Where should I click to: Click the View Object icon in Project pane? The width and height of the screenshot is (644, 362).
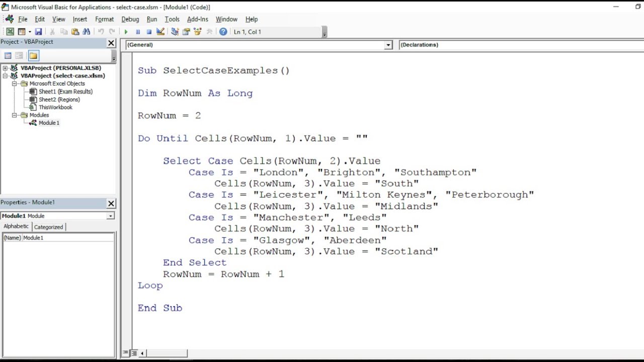pos(19,56)
